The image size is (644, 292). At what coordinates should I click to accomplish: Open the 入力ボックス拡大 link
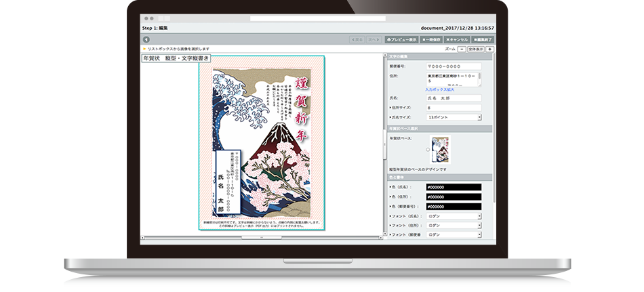click(x=439, y=89)
